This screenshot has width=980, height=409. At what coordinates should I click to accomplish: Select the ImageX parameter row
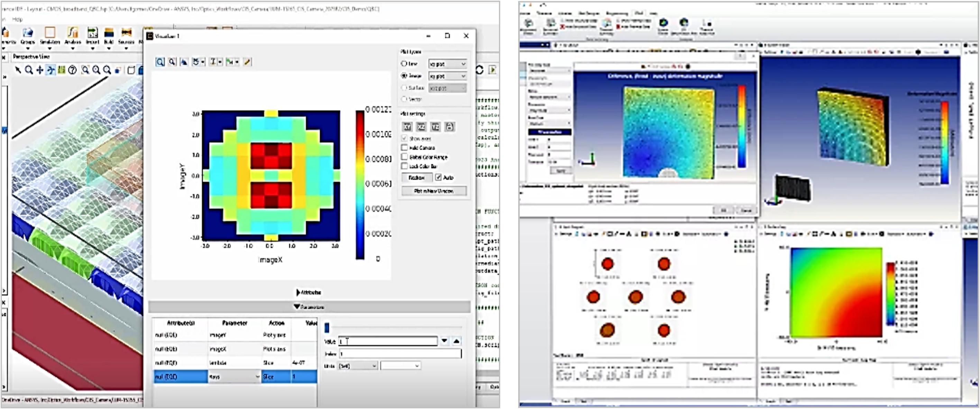point(235,349)
